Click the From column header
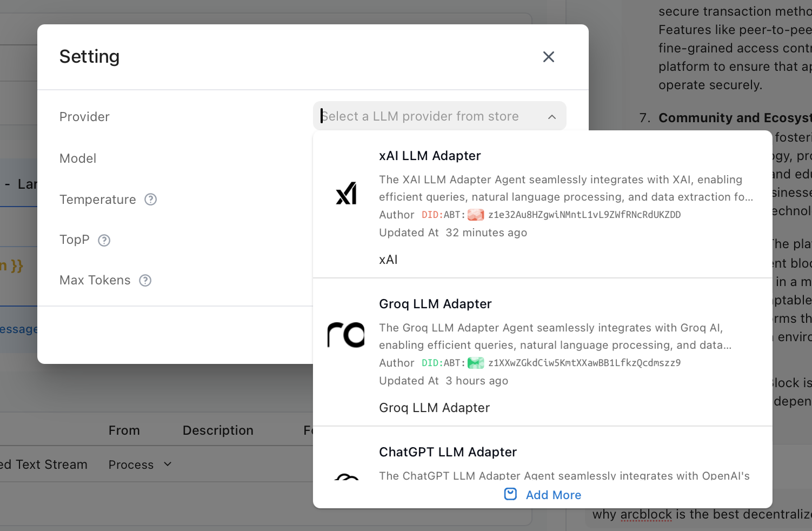812x531 pixels. (x=124, y=430)
